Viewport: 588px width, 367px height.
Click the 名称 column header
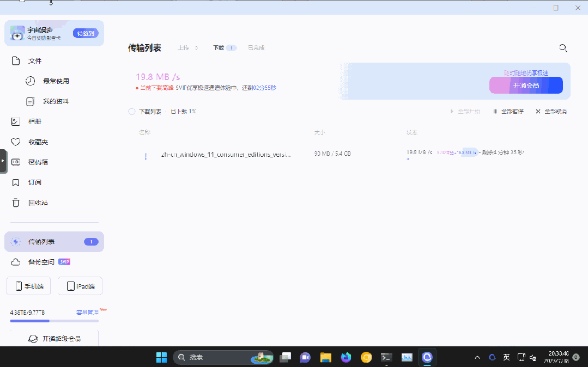coord(145,132)
